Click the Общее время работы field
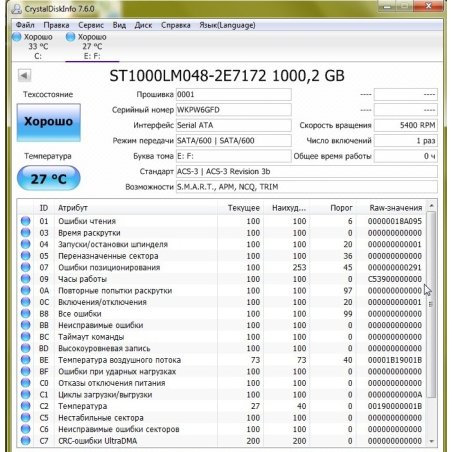 click(x=406, y=156)
